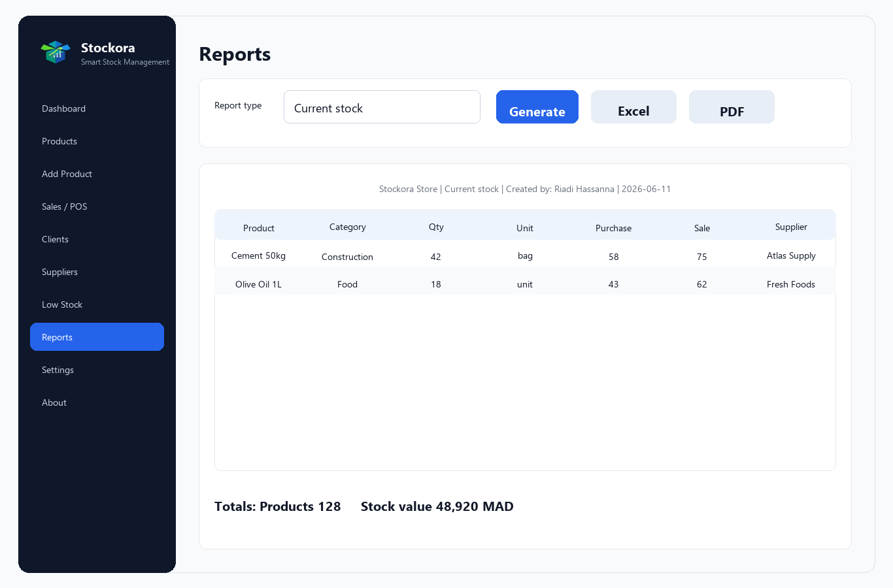Click the Supplier column header
The width and height of the screenshot is (893, 588).
click(x=791, y=227)
